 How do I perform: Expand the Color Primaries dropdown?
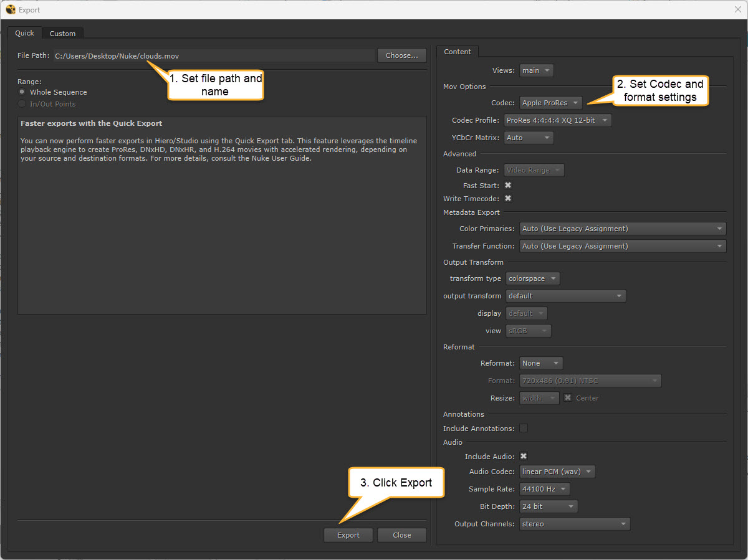pyautogui.click(x=622, y=229)
